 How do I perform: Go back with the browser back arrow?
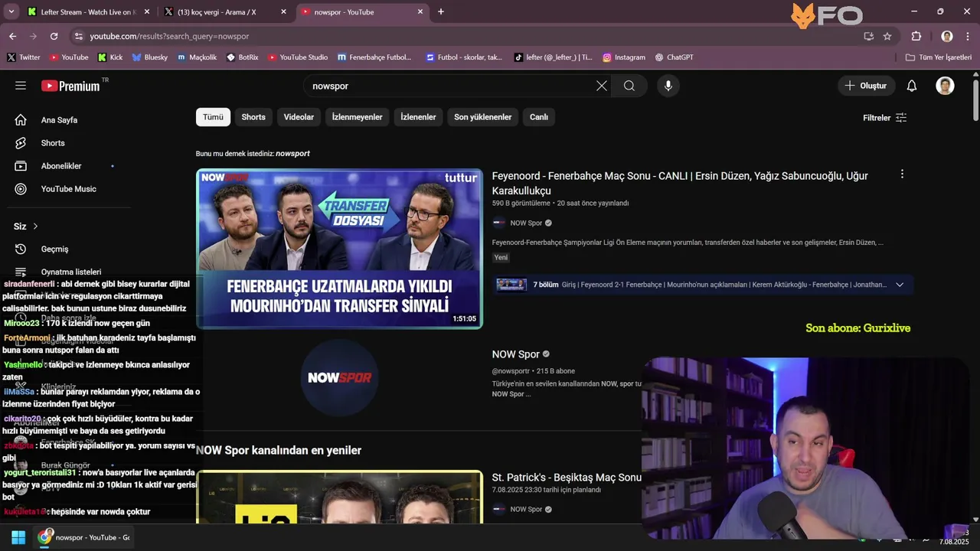[x=12, y=36]
